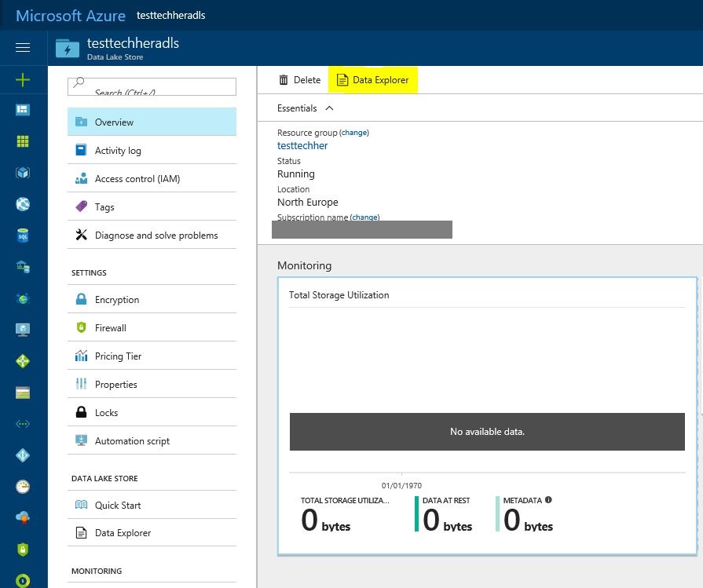Click change link next to Subscription name
Viewport: 703px width, 588px height.
[x=364, y=217]
